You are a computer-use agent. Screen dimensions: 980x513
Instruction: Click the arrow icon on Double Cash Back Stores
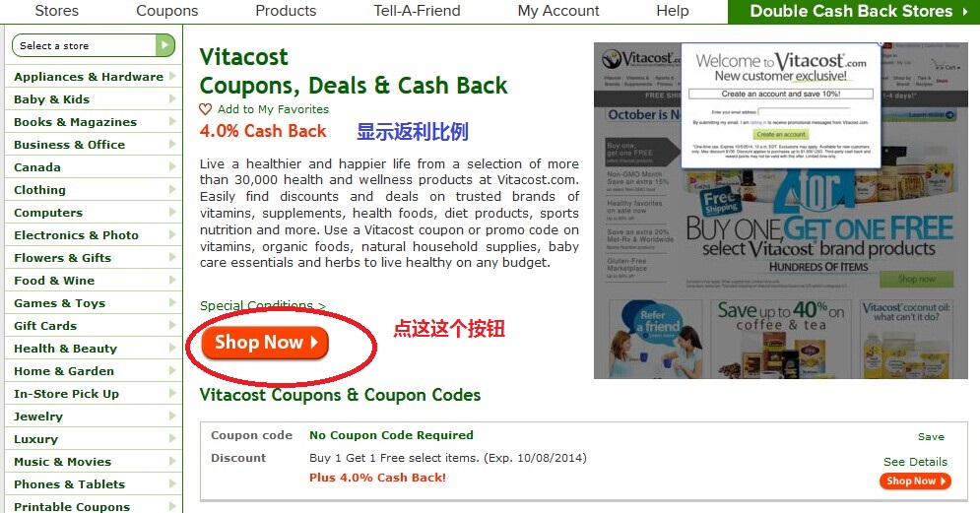tap(965, 11)
